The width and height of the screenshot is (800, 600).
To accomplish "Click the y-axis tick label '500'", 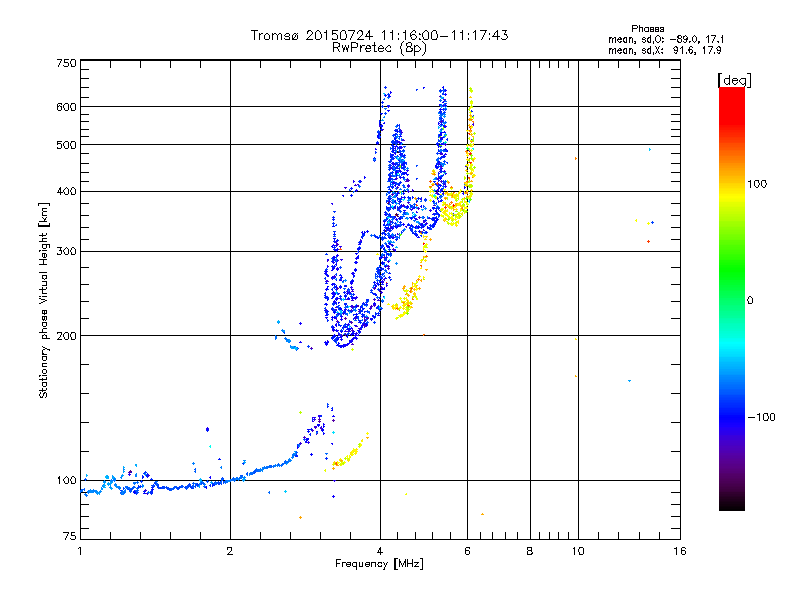I will pos(66,145).
